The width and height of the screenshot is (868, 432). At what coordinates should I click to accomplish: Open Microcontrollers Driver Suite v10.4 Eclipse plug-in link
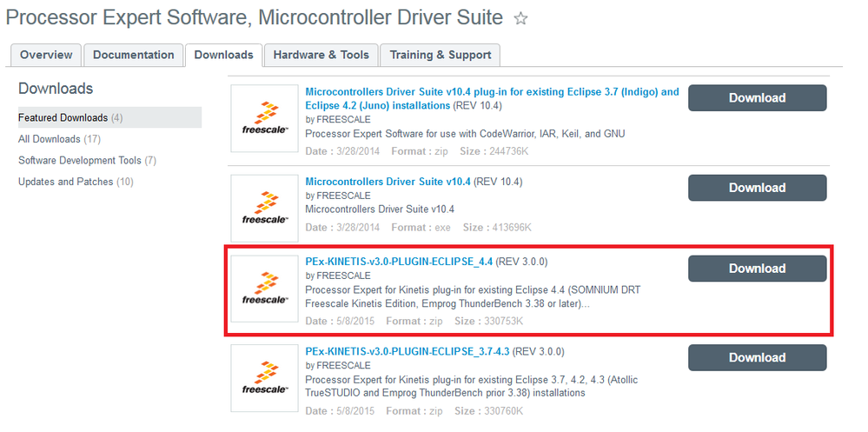tap(492, 98)
